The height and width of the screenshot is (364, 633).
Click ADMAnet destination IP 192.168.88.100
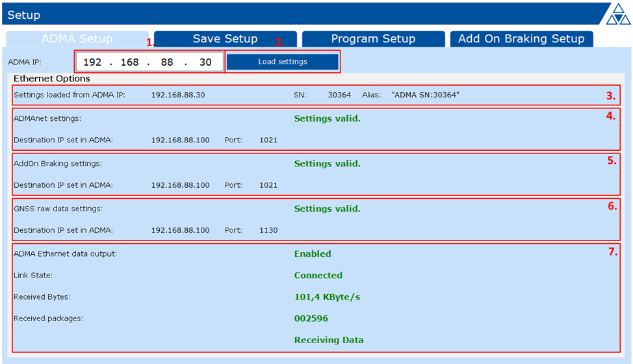(181, 140)
